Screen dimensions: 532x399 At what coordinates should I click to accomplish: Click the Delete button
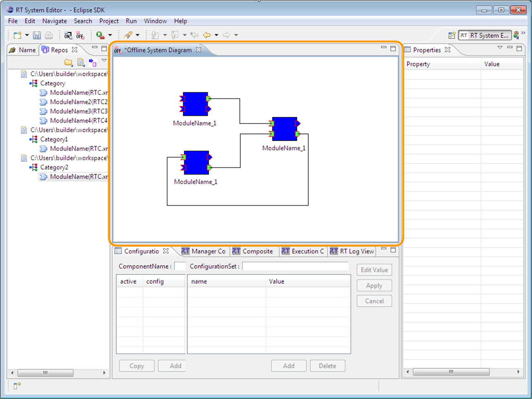click(327, 366)
